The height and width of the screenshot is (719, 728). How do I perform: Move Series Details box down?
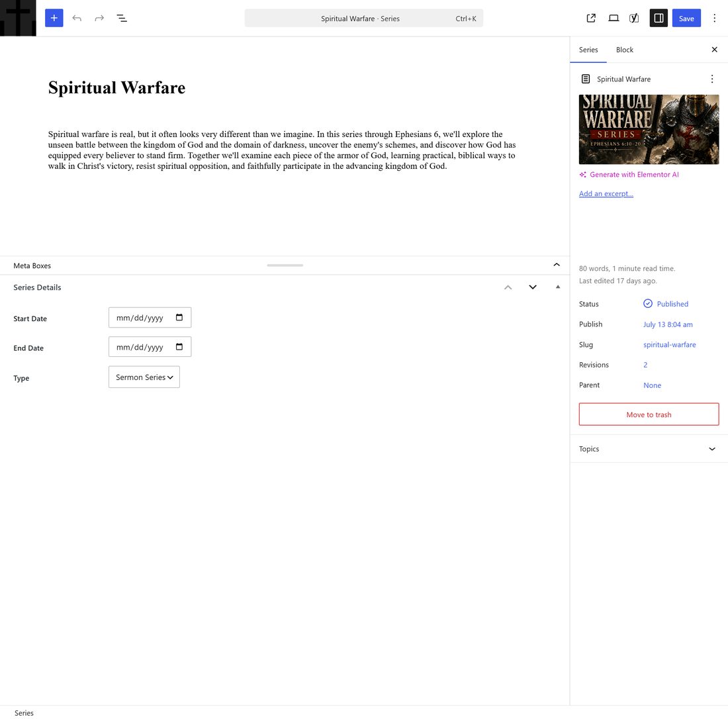click(533, 287)
